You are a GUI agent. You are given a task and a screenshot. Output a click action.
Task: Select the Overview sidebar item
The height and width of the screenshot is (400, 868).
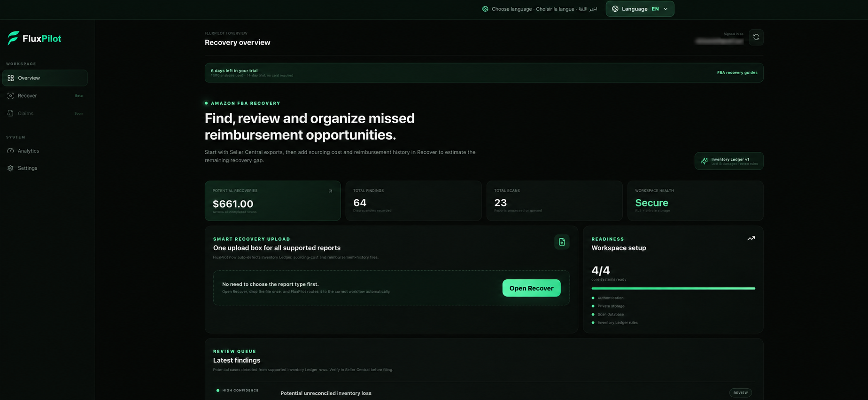[x=45, y=78]
